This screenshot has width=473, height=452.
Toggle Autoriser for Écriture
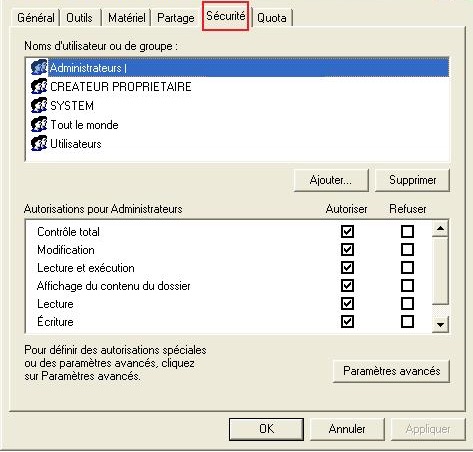click(x=347, y=321)
